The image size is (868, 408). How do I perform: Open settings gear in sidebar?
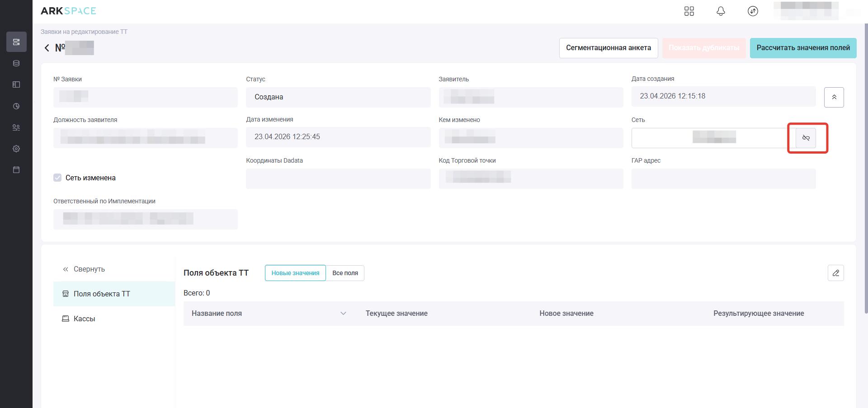(16, 149)
